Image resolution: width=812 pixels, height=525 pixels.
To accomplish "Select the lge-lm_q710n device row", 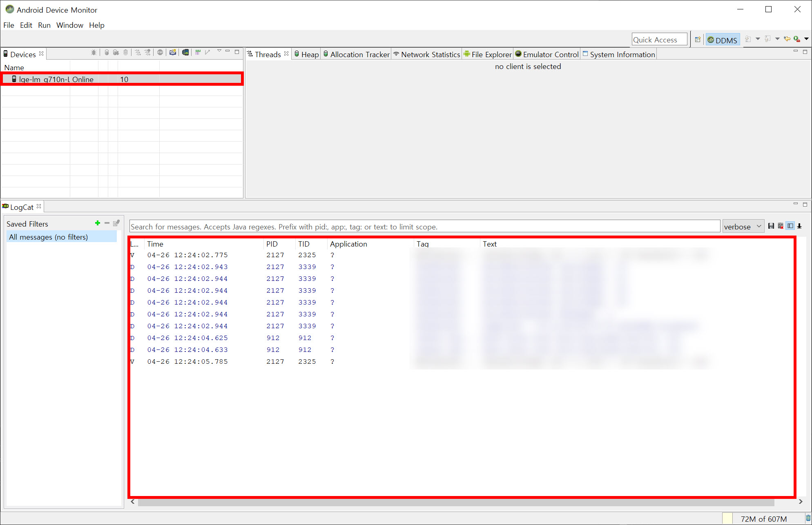I will tap(56, 79).
